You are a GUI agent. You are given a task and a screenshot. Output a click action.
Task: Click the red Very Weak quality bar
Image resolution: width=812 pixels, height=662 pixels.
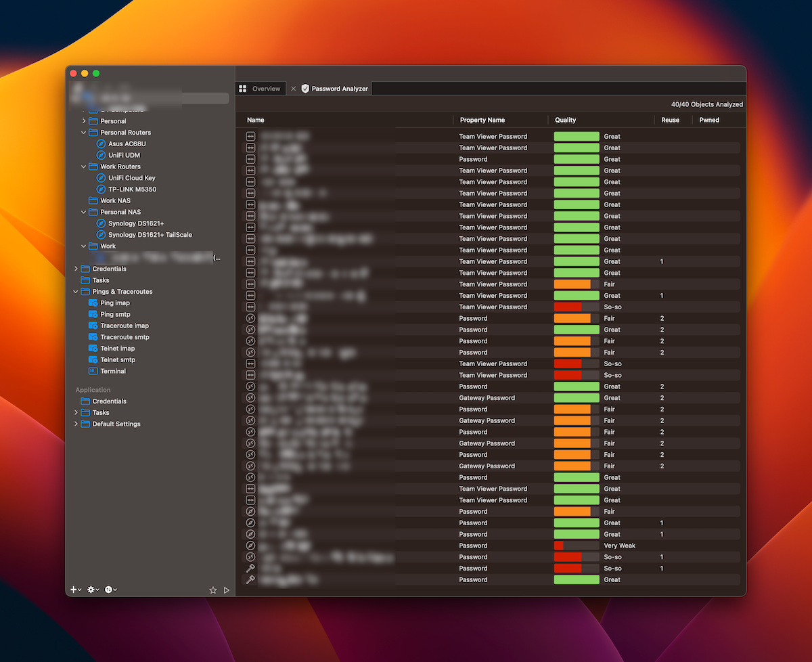coord(559,546)
